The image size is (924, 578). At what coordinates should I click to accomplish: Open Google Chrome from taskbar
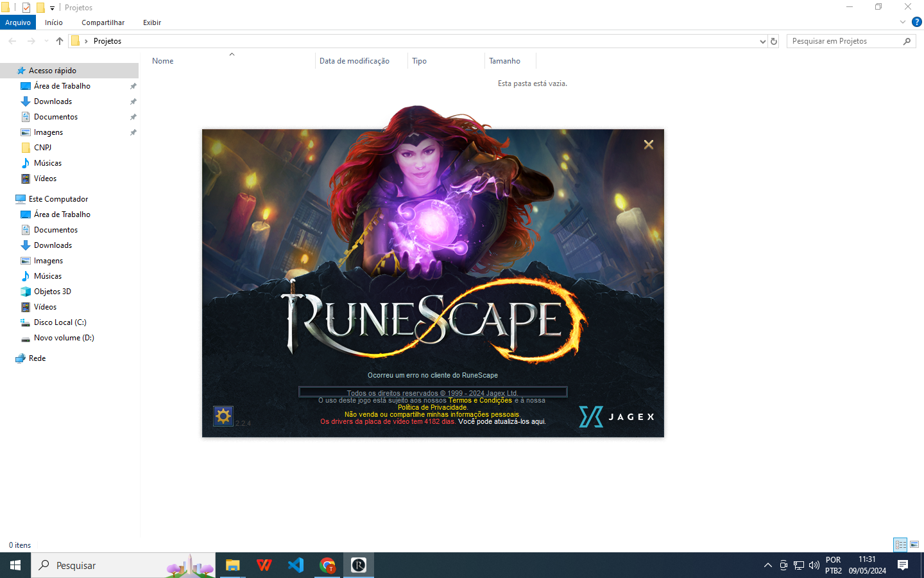(x=327, y=565)
